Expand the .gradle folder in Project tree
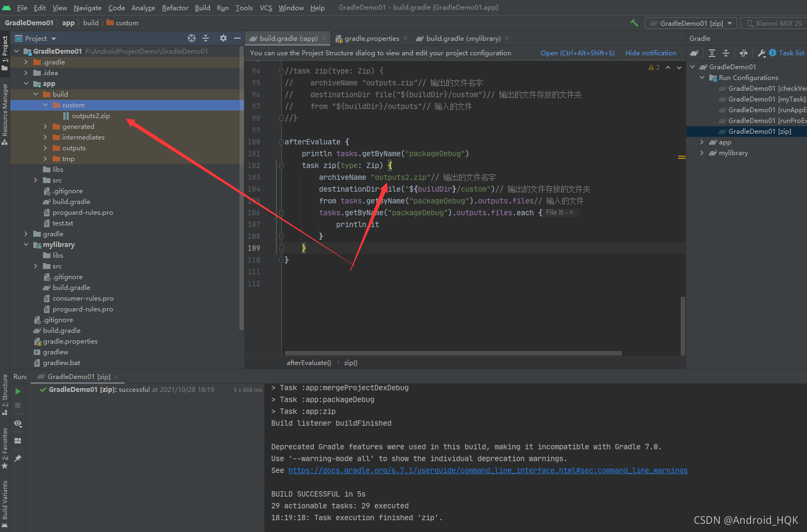The height and width of the screenshot is (532, 807). (26, 62)
